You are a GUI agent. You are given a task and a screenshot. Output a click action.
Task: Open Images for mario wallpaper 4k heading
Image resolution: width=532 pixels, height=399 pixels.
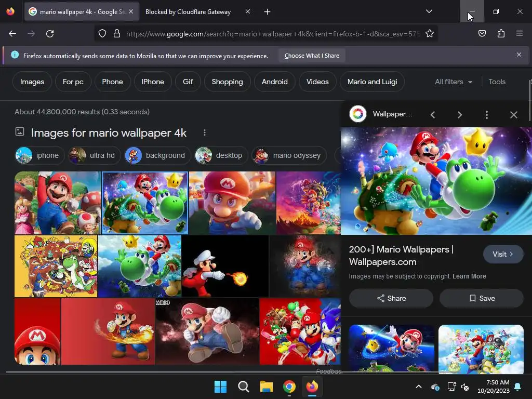109,132
